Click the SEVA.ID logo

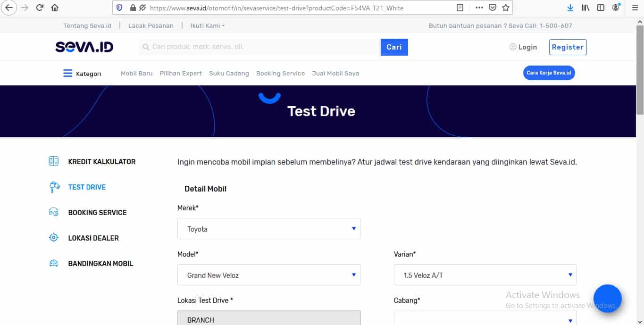(x=84, y=47)
